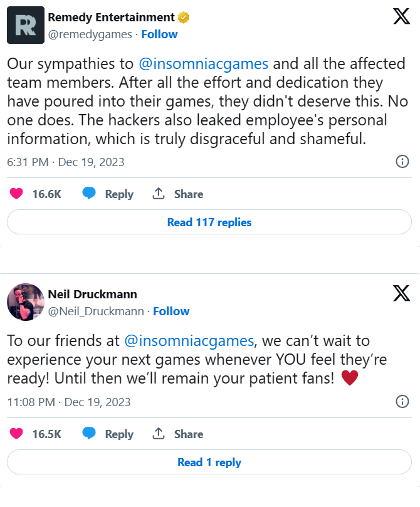Share the Remedy Entertainment tweet
This screenshot has width=420, height=507.
159,194
